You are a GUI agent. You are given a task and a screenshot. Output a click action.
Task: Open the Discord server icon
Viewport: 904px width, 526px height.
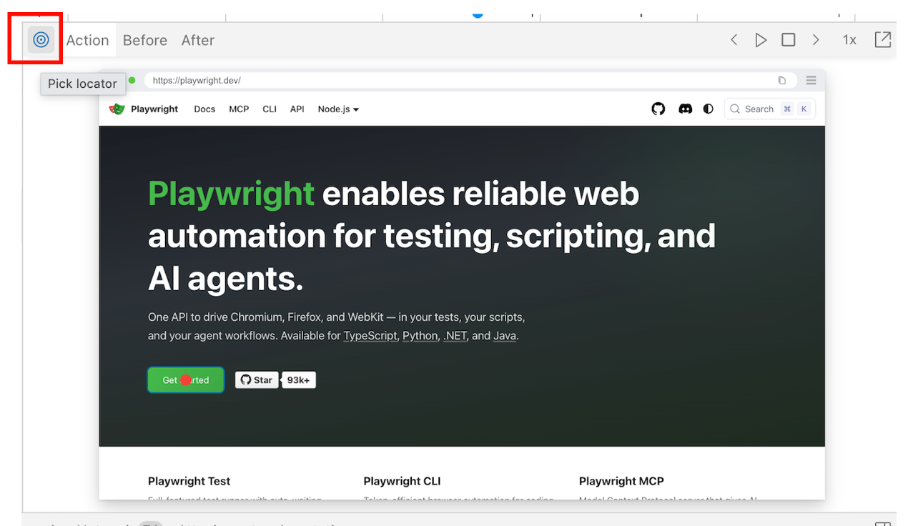pos(685,108)
